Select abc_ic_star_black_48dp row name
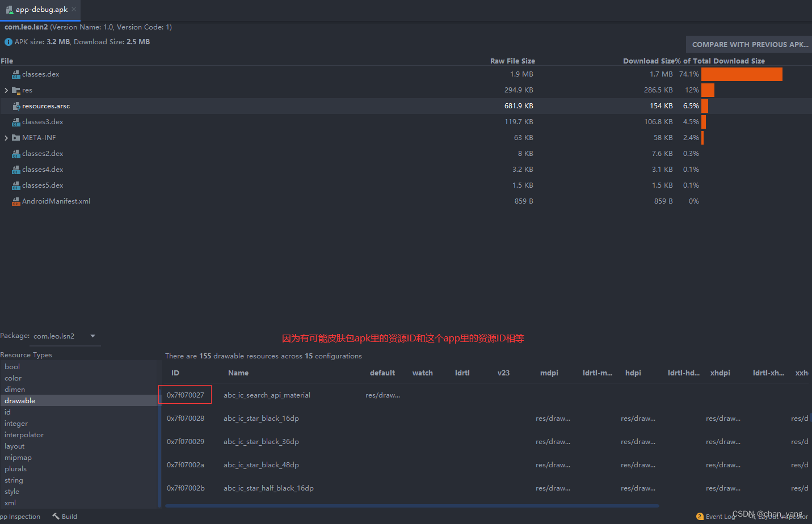 (261, 465)
